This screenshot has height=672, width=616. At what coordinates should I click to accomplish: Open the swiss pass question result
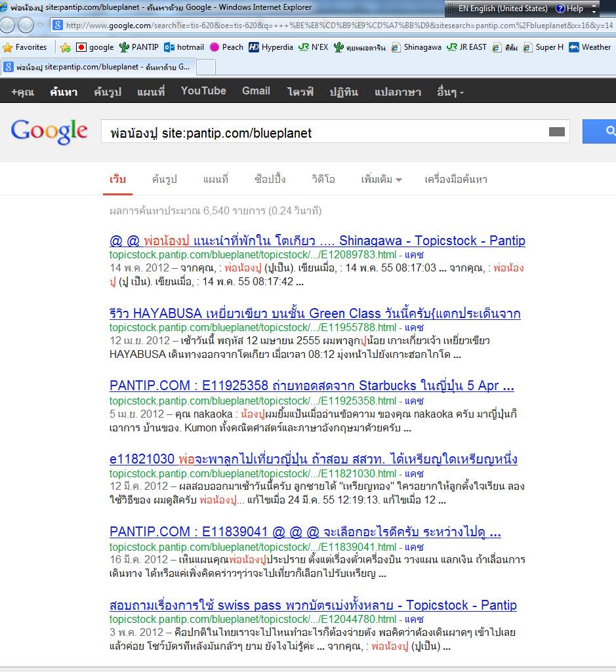click(x=313, y=604)
